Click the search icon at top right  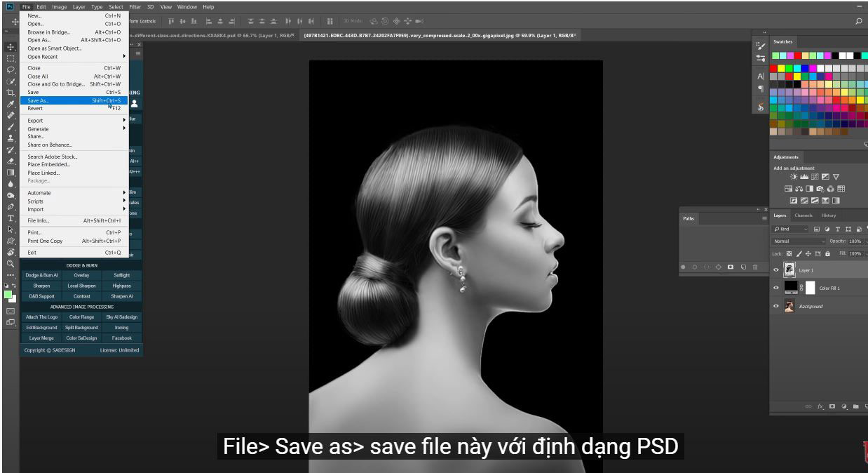(x=859, y=22)
